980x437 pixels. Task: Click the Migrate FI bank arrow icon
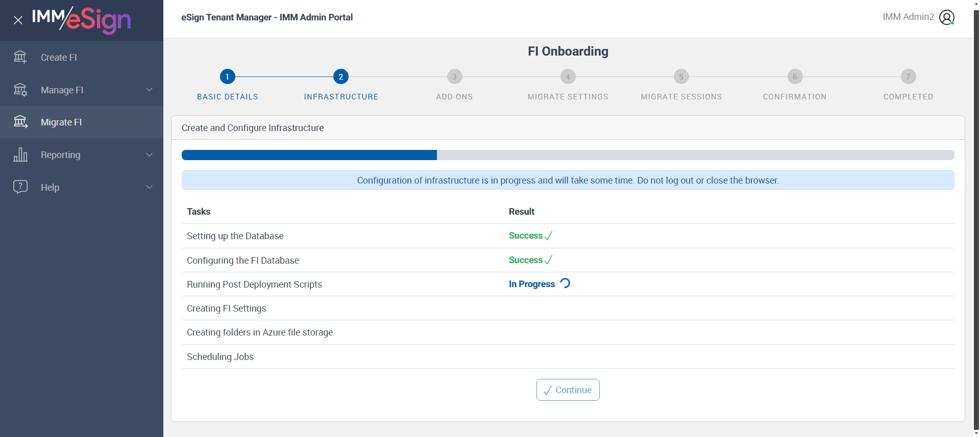[x=20, y=122]
